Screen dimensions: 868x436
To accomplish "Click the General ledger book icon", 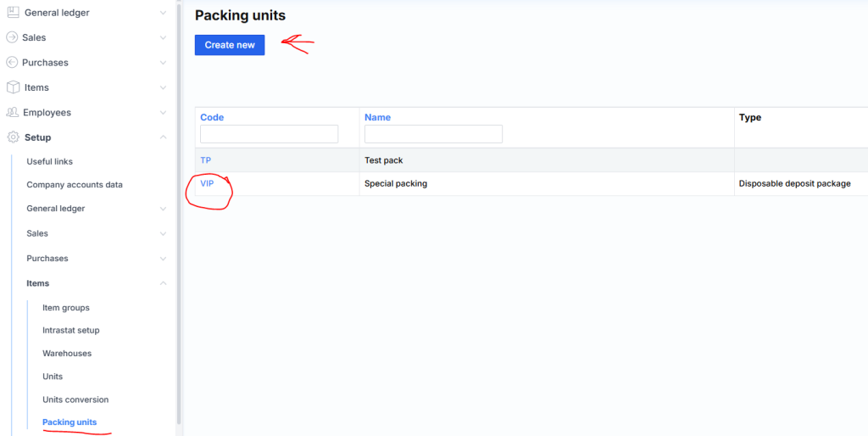I will coord(13,13).
